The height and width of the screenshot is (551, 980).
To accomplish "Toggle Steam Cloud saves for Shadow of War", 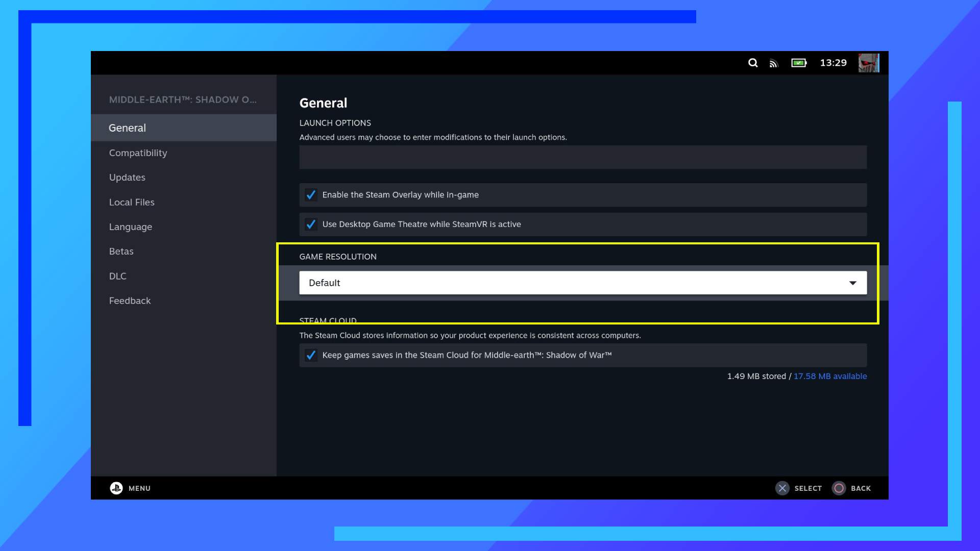I will 311,355.
